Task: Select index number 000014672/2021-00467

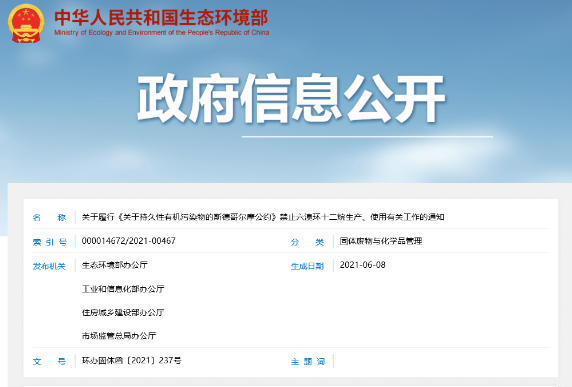Action: pos(128,241)
